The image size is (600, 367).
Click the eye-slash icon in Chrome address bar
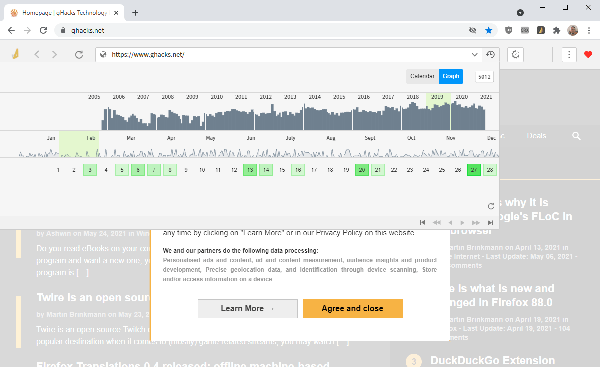[x=473, y=30]
